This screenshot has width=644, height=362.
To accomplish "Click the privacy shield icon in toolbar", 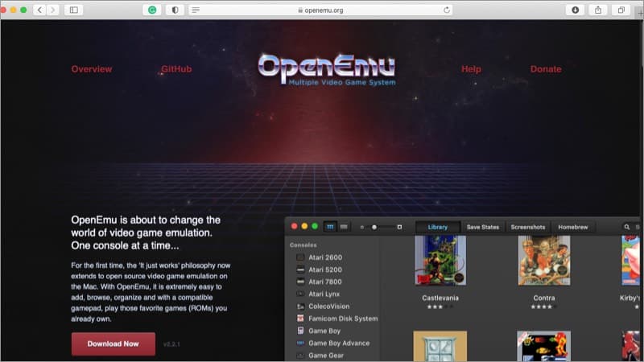I will pos(175,10).
